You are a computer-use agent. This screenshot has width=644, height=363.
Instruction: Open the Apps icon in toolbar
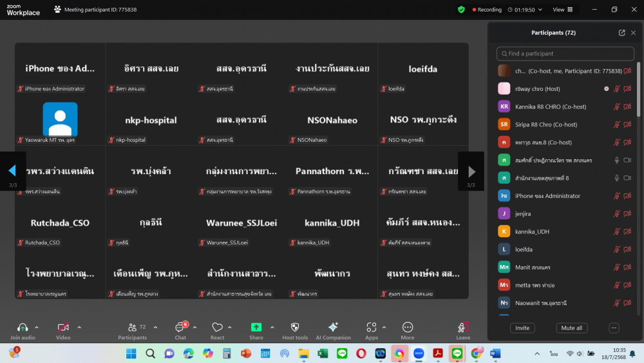[x=371, y=328]
